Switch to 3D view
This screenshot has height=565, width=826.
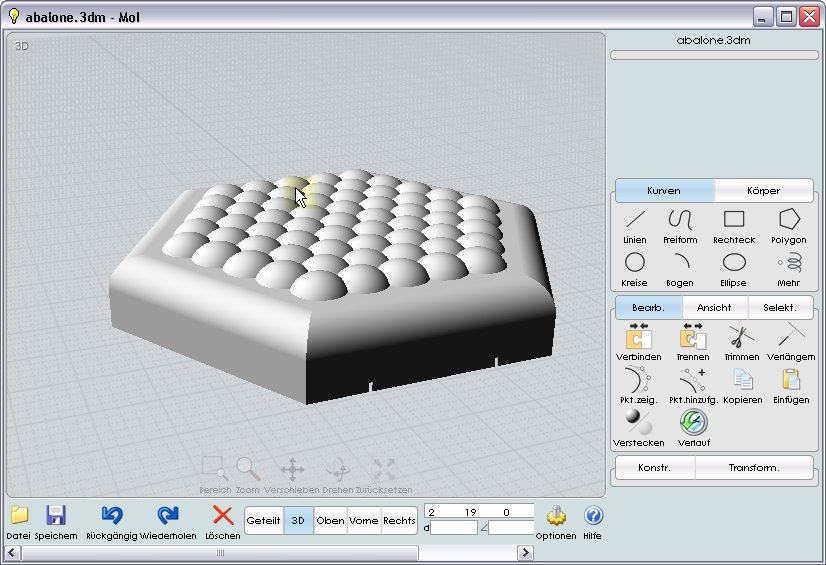(298, 520)
